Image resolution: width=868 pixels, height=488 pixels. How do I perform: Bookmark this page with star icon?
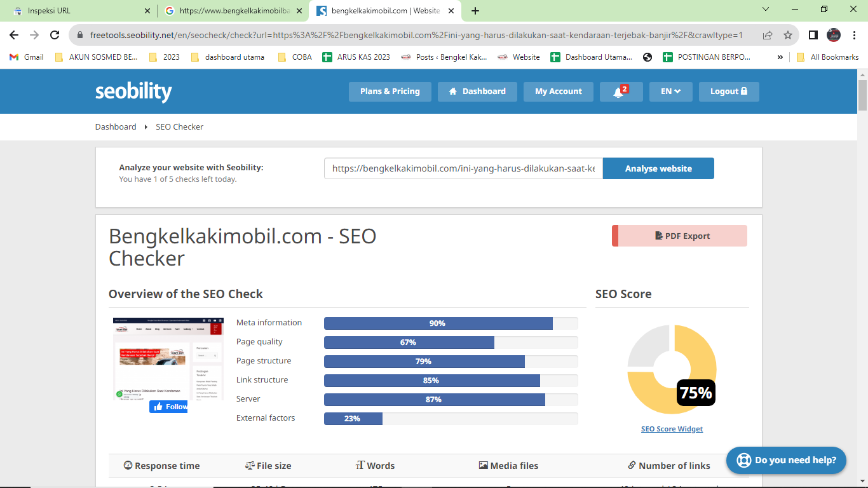[x=788, y=36]
